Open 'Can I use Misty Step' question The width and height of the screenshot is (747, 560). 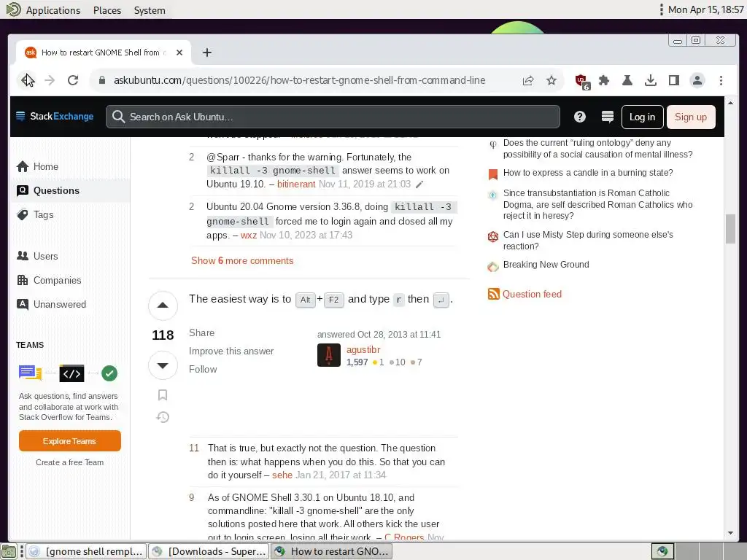click(588, 240)
